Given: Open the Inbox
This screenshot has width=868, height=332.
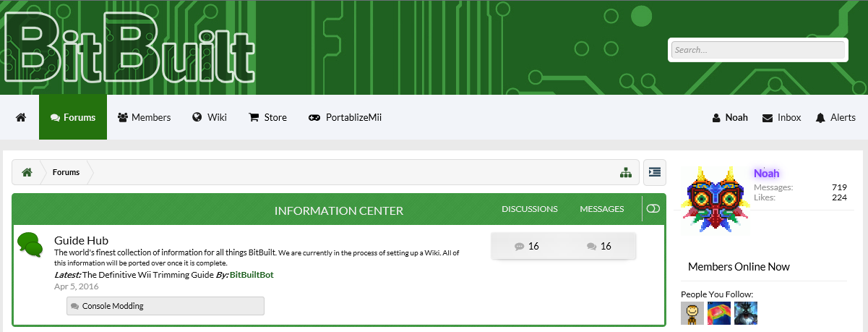Looking at the screenshot, I should (781, 117).
